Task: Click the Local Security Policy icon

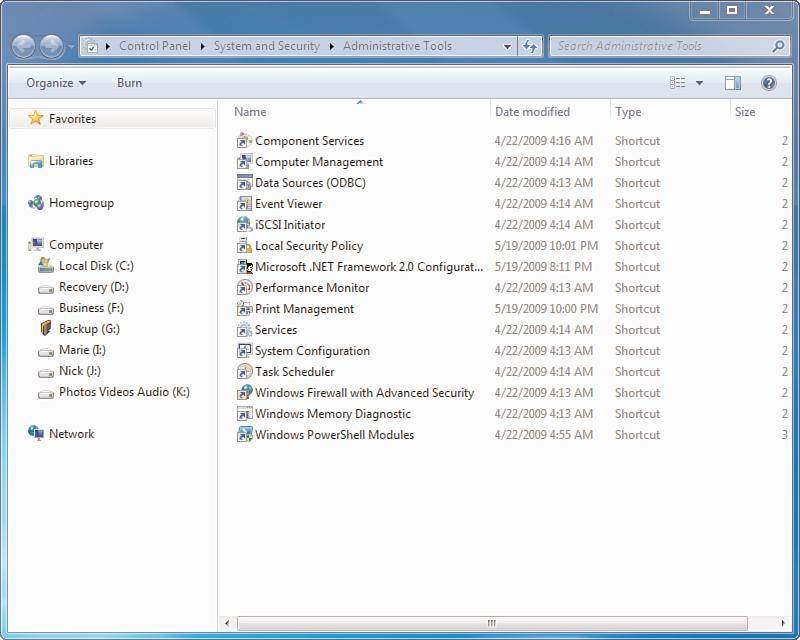Action: click(244, 245)
